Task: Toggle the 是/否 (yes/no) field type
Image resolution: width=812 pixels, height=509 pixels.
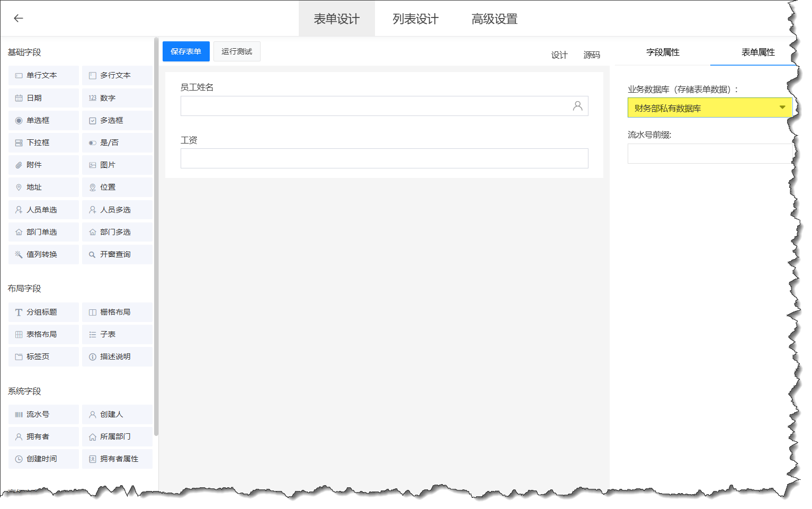Action: [x=117, y=142]
